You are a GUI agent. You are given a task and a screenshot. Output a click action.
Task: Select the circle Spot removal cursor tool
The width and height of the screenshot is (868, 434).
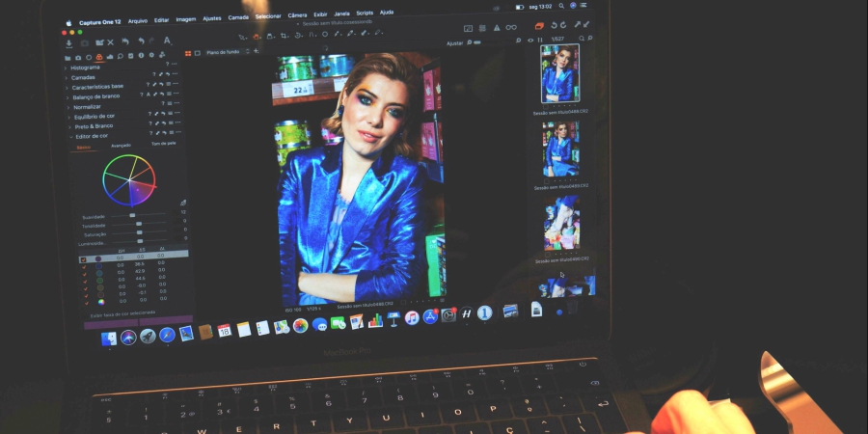(325, 35)
